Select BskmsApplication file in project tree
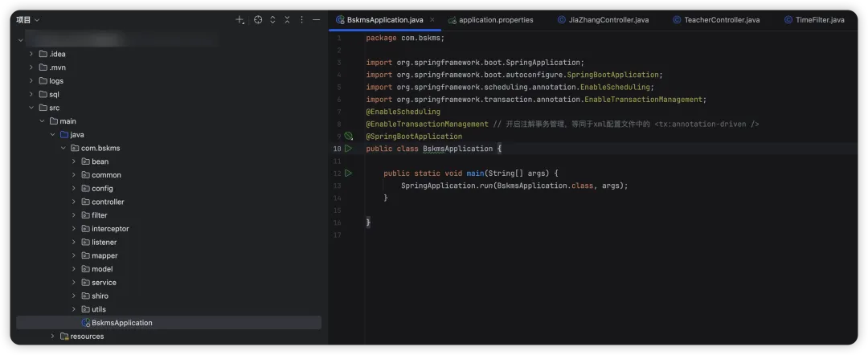This screenshot has height=355, width=868. click(x=169, y=323)
